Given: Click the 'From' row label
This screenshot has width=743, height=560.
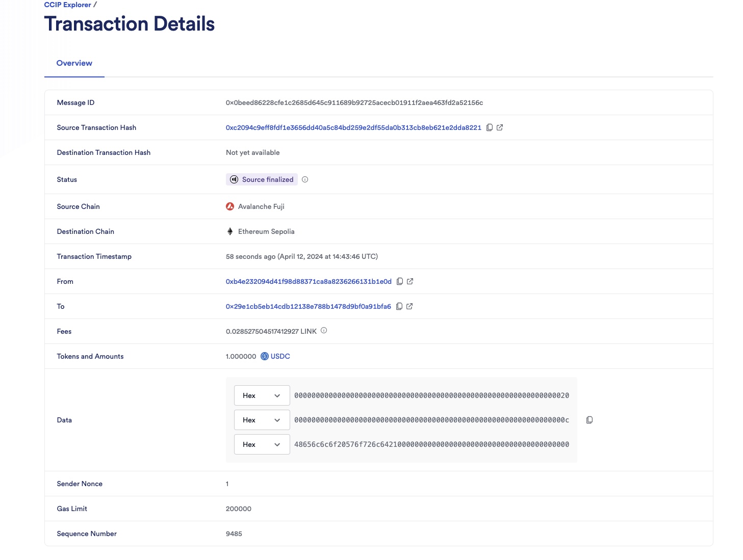Looking at the screenshot, I should [x=65, y=281].
